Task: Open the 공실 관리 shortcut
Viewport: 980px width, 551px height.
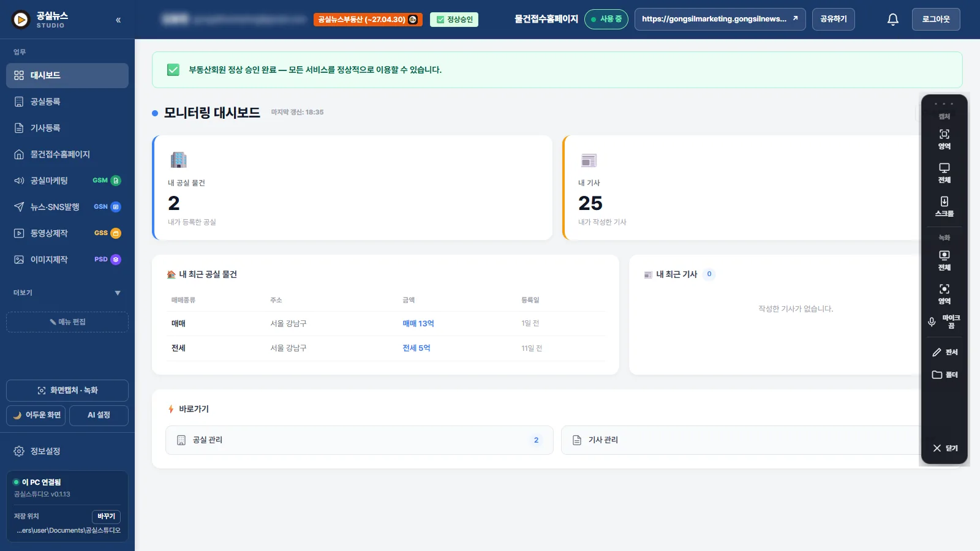Action: point(360,440)
